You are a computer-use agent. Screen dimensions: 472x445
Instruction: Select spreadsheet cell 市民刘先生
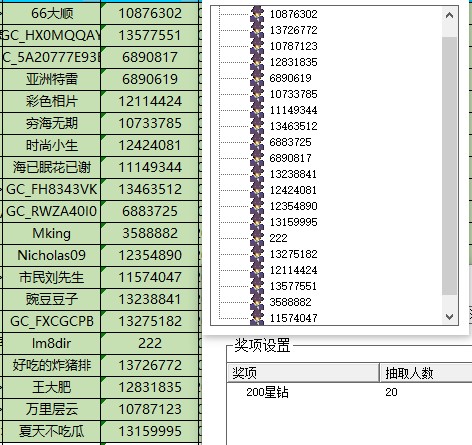point(51,277)
